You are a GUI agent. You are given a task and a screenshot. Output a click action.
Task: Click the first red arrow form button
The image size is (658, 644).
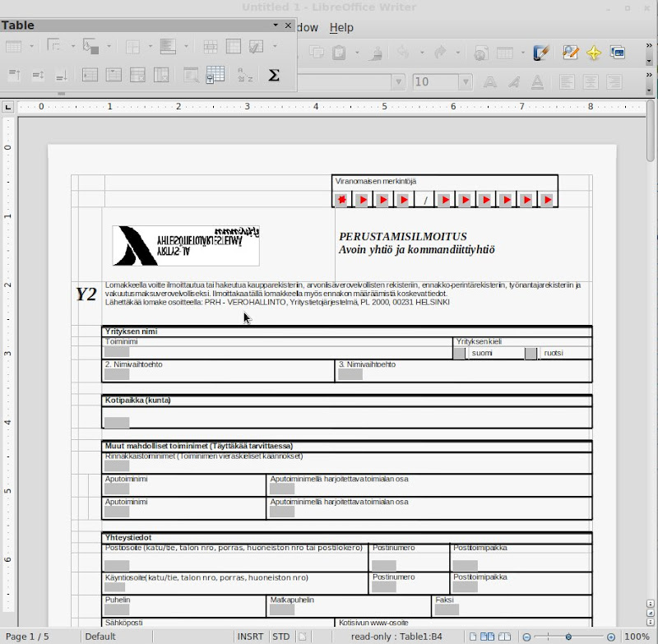coord(362,200)
